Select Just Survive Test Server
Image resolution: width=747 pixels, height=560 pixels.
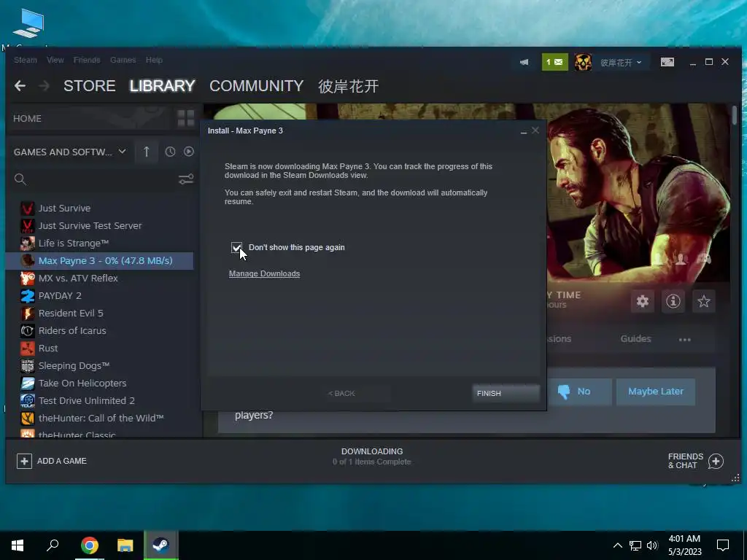tap(100, 226)
